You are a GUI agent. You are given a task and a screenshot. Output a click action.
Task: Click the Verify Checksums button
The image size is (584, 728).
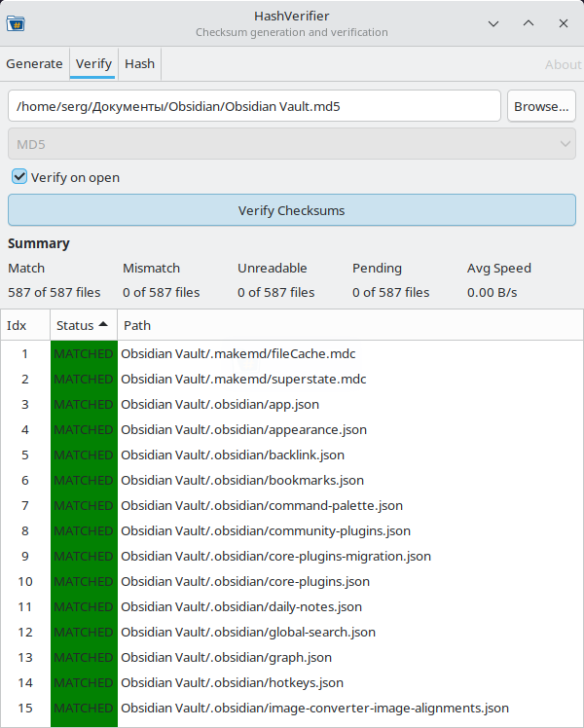click(292, 210)
